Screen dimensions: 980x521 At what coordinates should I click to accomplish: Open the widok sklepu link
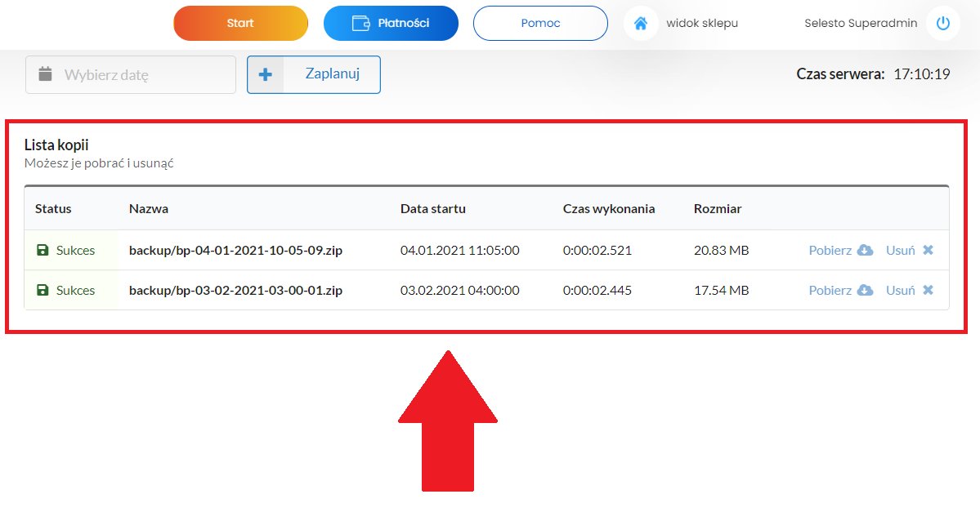click(702, 23)
